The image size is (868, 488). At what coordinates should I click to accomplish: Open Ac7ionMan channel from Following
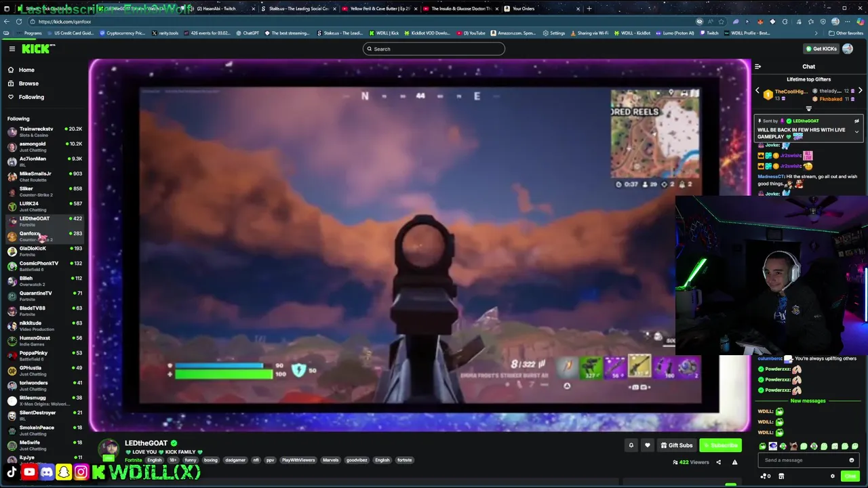click(44, 161)
